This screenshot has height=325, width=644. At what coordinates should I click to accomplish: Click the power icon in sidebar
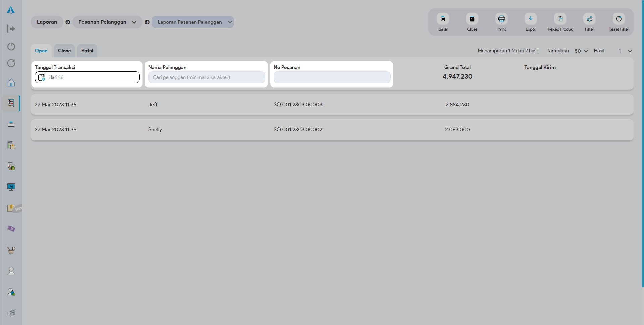tap(11, 46)
